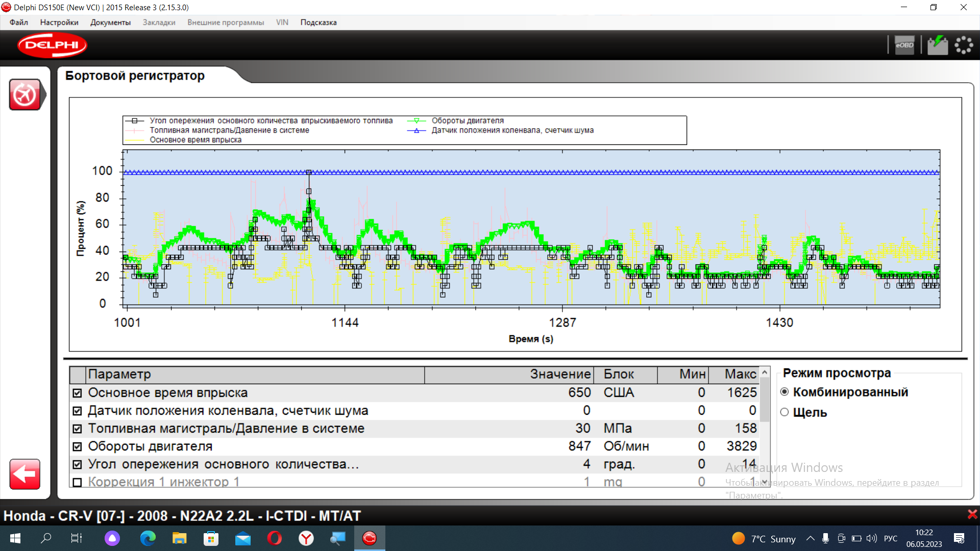This screenshot has width=980, height=551.
Task: Check Коррекция 1 инжектор 1 checkbox
Action: pyautogui.click(x=77, y=482)
